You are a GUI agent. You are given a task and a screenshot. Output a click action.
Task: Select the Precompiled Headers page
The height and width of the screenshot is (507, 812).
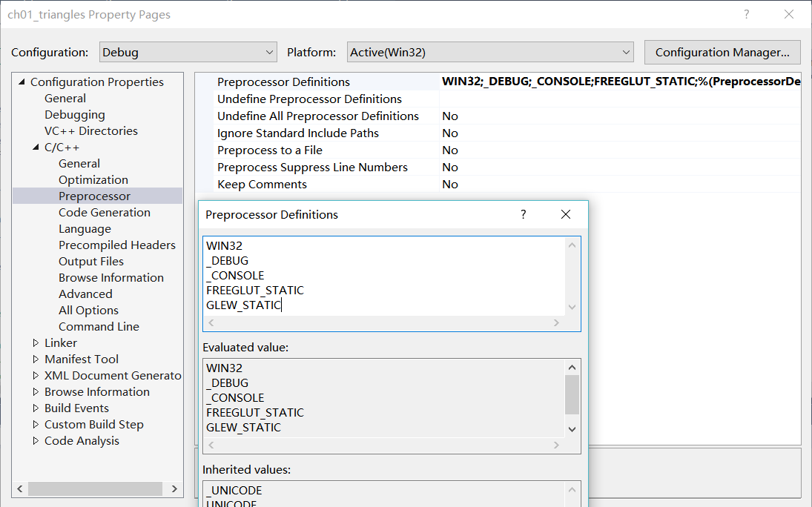click(117, 245)
